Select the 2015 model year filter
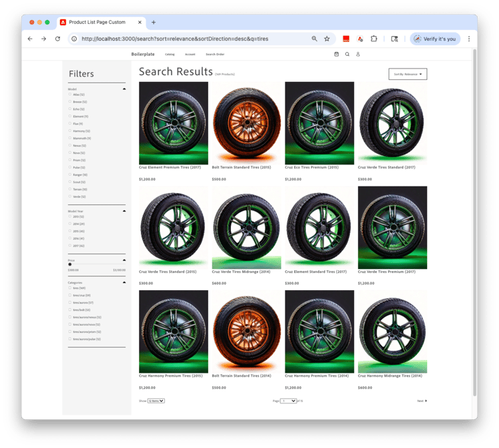 click(70, 231)
